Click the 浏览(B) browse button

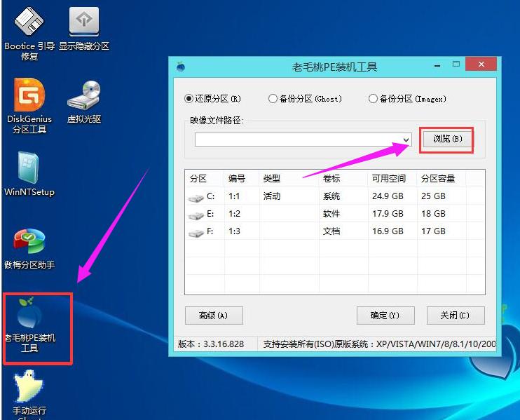[447, 139]
